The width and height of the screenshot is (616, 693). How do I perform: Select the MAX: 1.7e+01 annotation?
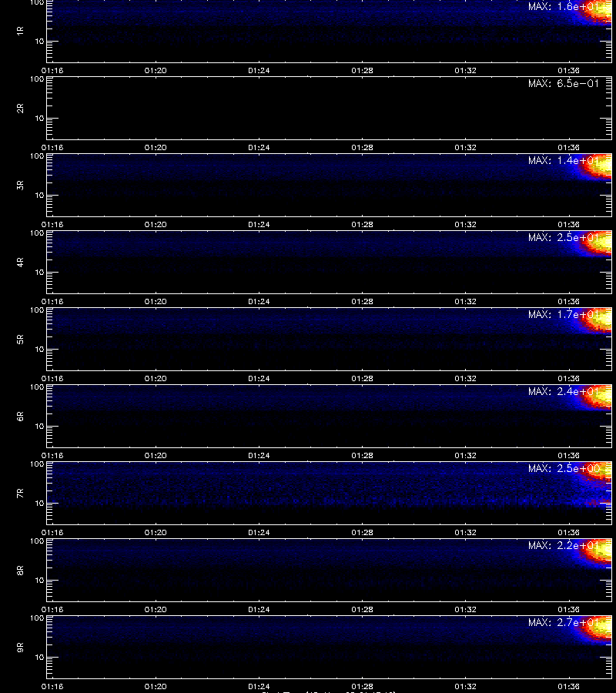coord(564,314)
